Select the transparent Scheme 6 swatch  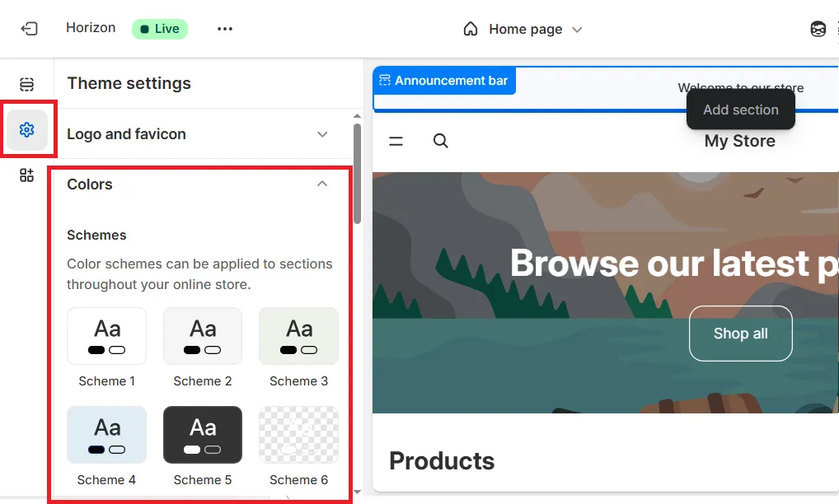pyautogui.click(x=298, y=435)
